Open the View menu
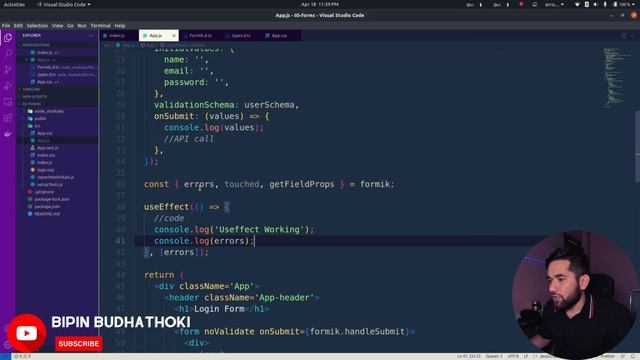This screenshot has width=640, height=360. coord(58,25)
